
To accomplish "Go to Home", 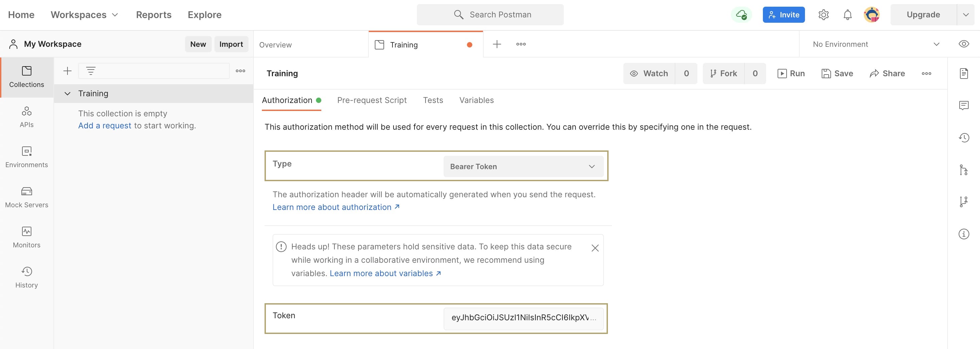I will pyautogui.click(x=21, y=15).
